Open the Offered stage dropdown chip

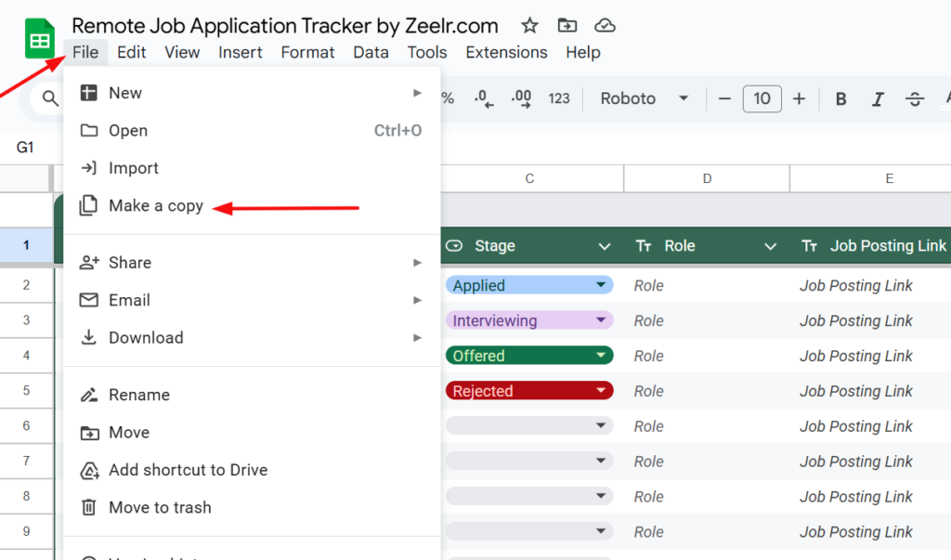click(x=529, y=356)
